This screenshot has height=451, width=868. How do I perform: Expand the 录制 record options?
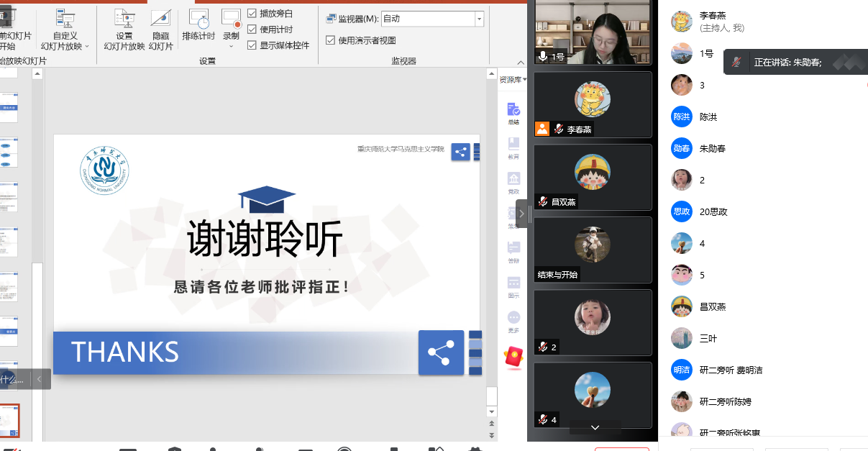[231, 46]
